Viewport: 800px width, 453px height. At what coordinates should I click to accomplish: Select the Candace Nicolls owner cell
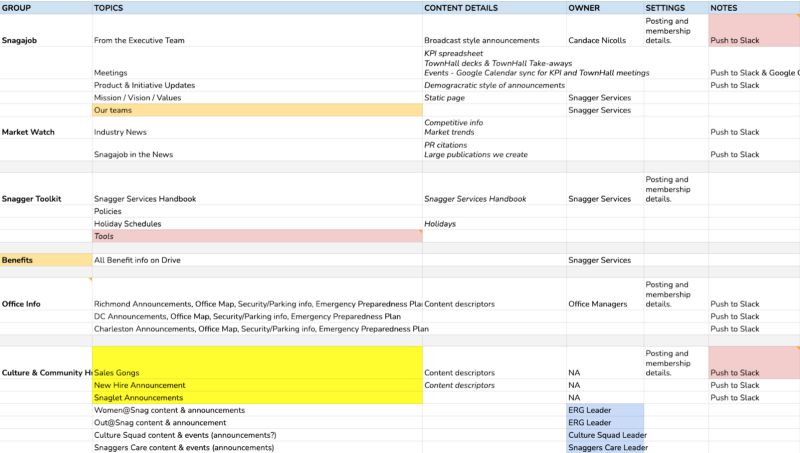[x=605, y=31]
